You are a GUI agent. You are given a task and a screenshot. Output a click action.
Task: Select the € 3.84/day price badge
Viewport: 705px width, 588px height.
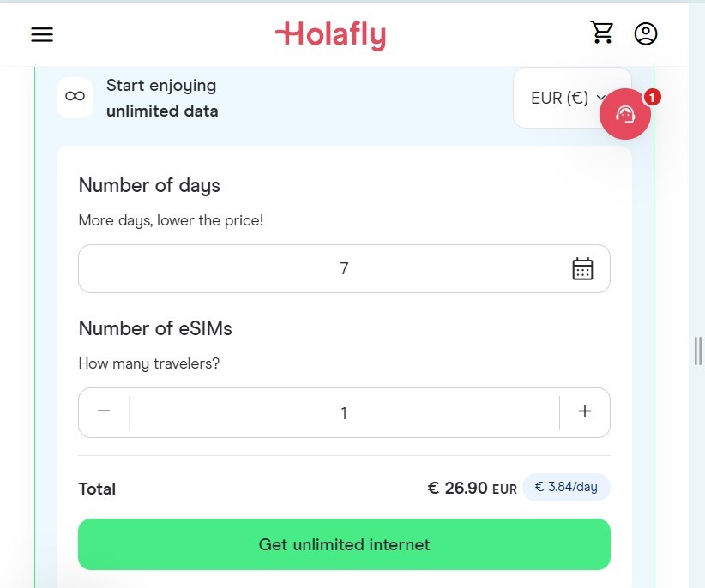(566, 487)
